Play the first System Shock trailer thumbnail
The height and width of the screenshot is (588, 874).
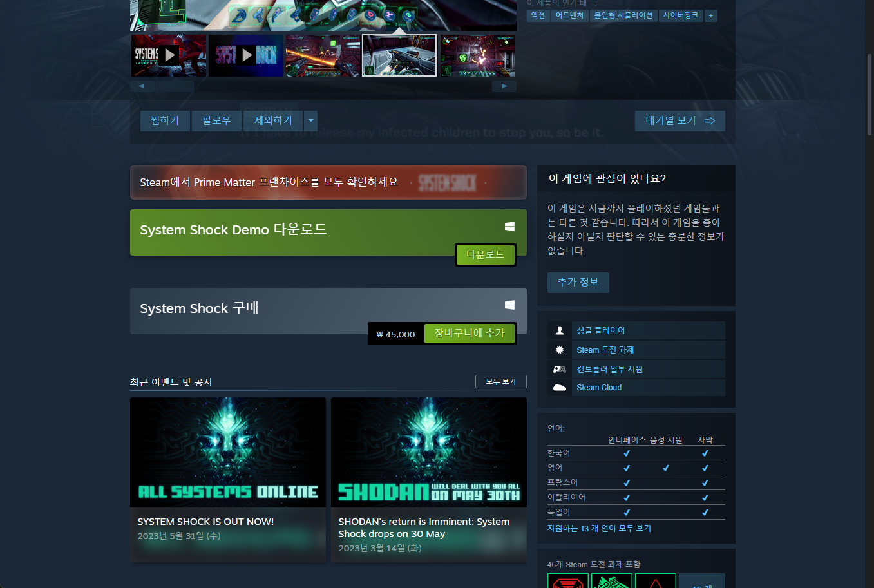click(169, 55)
